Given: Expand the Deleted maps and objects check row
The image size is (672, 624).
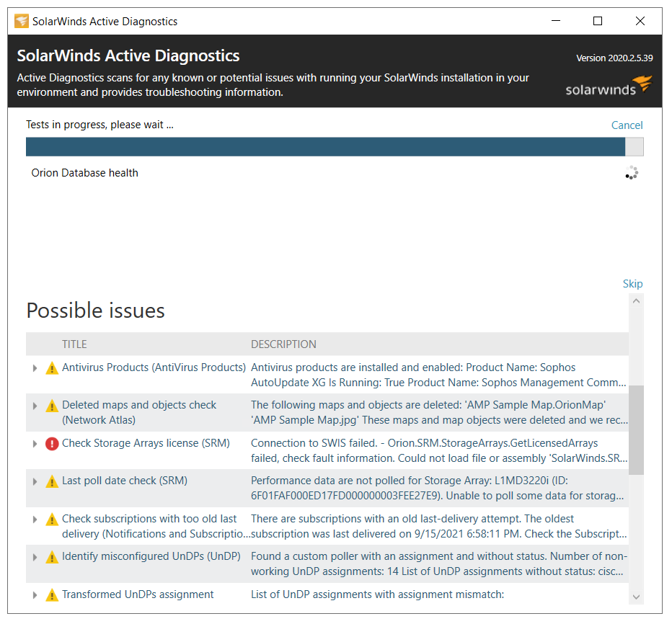Looking at the screenshot, I should point(35,406).
